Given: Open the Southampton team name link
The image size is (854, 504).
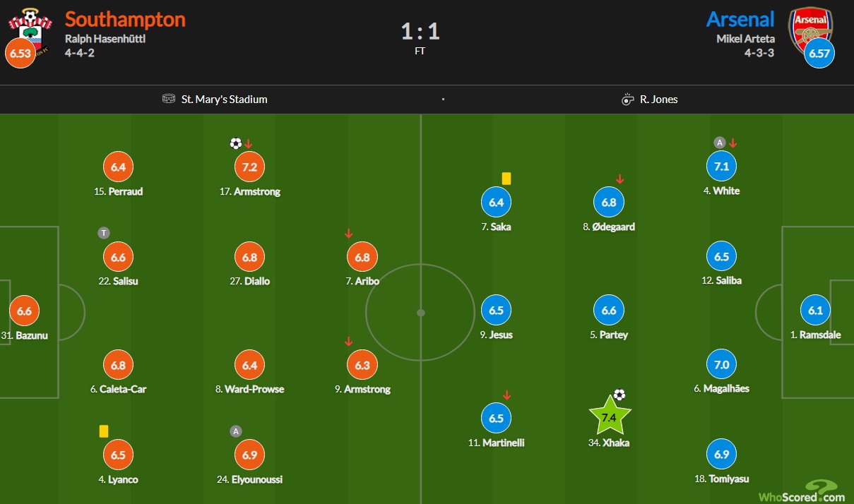Looking at the screenshot, I should [x=125, y=19].
